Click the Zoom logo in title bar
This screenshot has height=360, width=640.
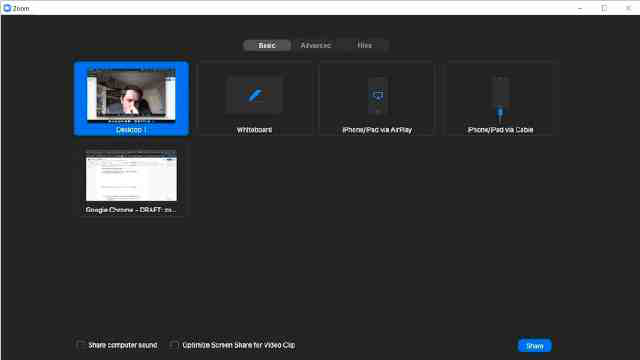pos(7,8)
